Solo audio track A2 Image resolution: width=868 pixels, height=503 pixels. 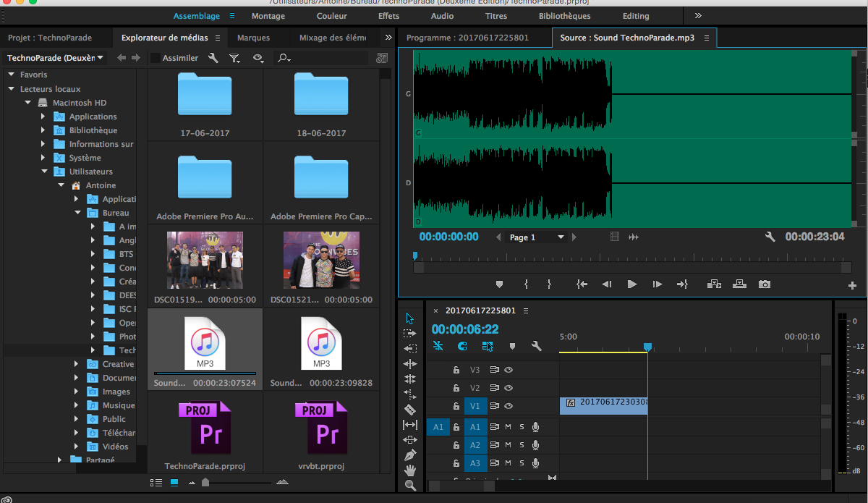(522, 445)
